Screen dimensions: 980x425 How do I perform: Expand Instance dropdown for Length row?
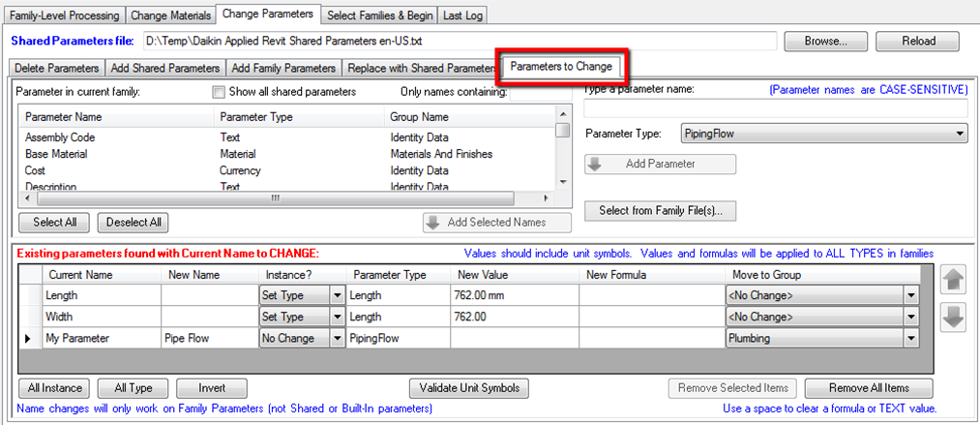tap(338, 295)
